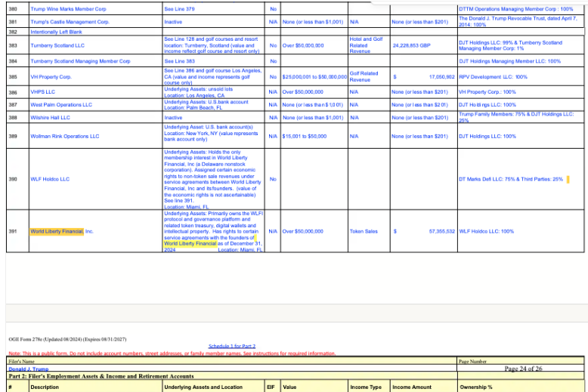This screenshot has width=588, height=392.
Task: Click the Donald J. Trump filer name link
Action: click(x=29, y=369)
